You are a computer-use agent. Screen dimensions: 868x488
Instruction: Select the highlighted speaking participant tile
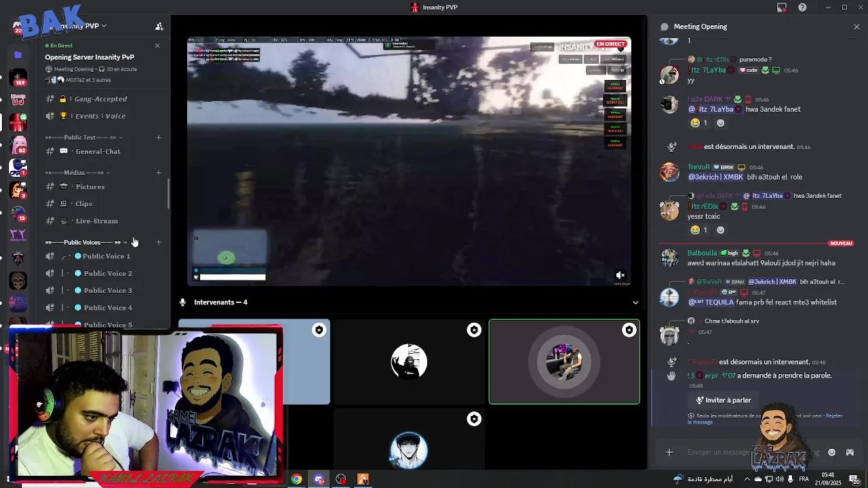coord(564,362)
